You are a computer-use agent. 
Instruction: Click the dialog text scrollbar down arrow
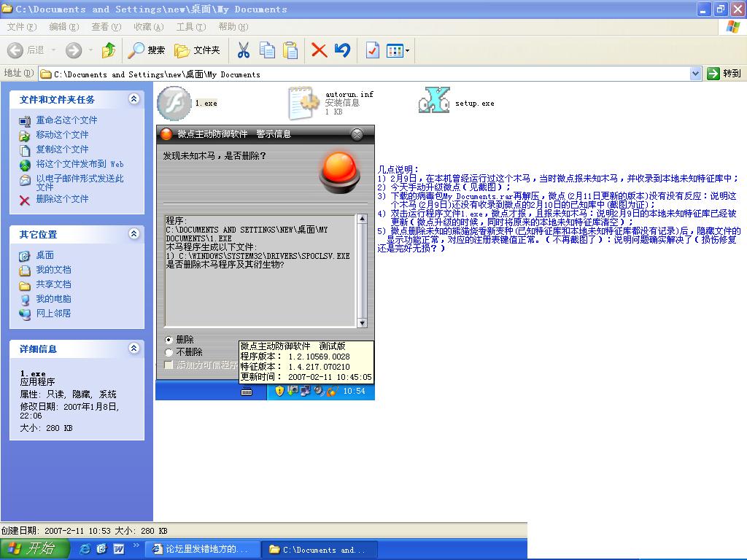pyautogui.click(x=362, y=323)
